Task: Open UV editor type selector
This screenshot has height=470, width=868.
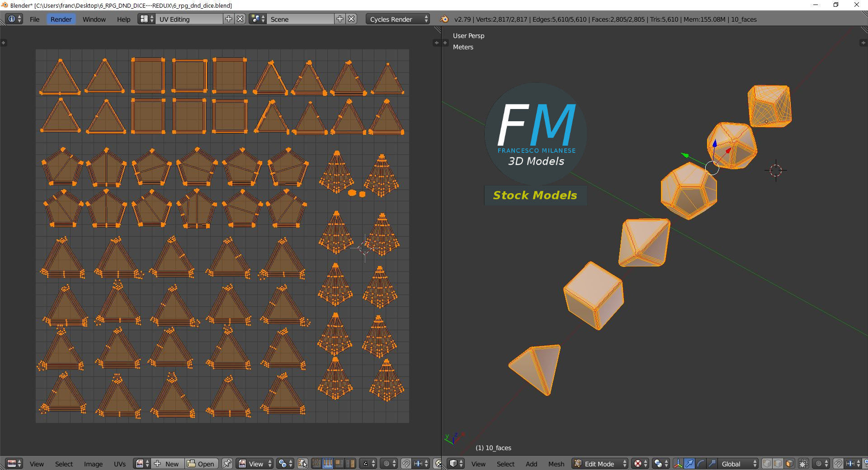Action: (x=14, y=464)
